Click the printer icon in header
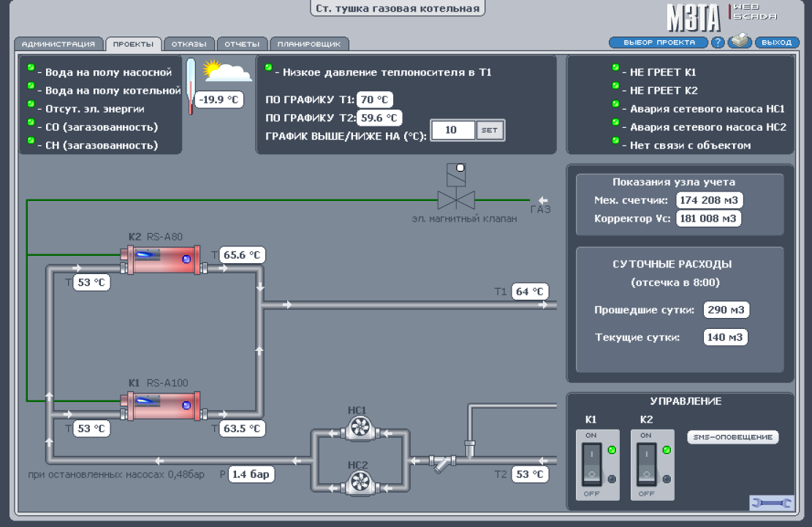The height and width of the screenshot is (527, 812). click(740, 41)
